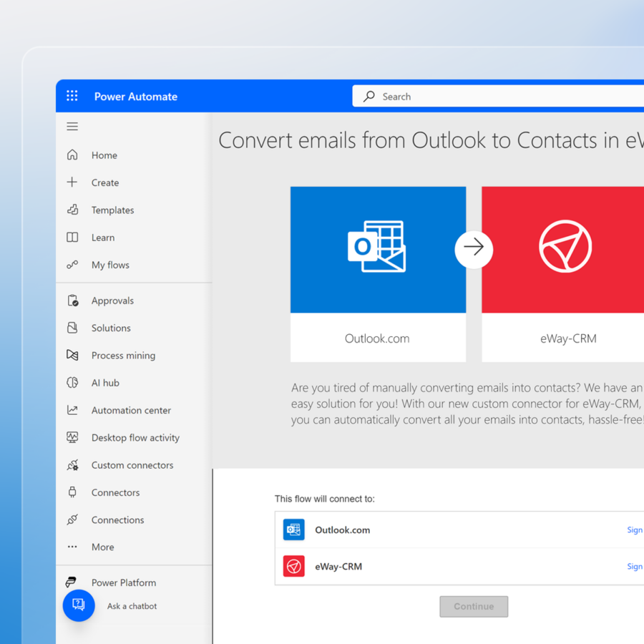Viewport: 644px width, 644px height.
Task: Sign in to the eWay-CRM connection
Action: (635, 566)
